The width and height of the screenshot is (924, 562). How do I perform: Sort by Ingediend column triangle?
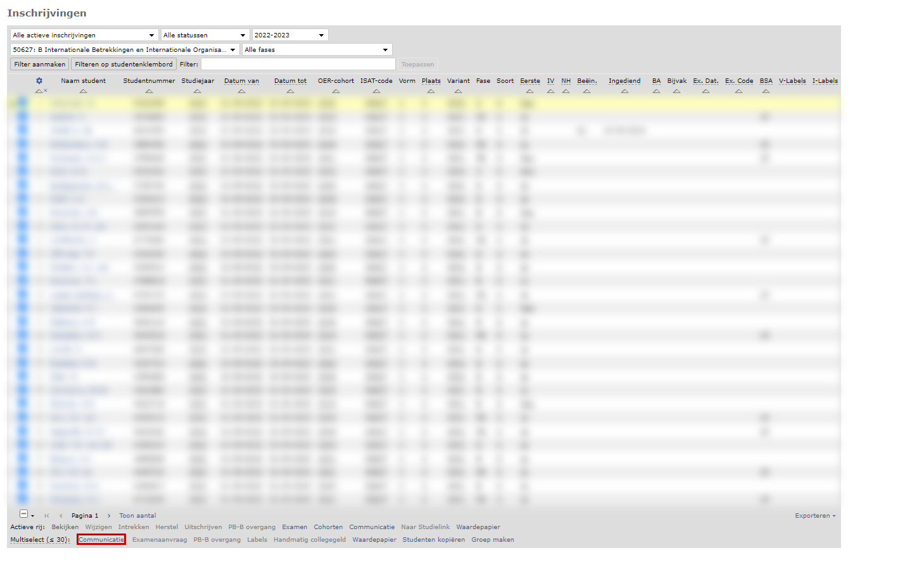click(x=624, y=91)
